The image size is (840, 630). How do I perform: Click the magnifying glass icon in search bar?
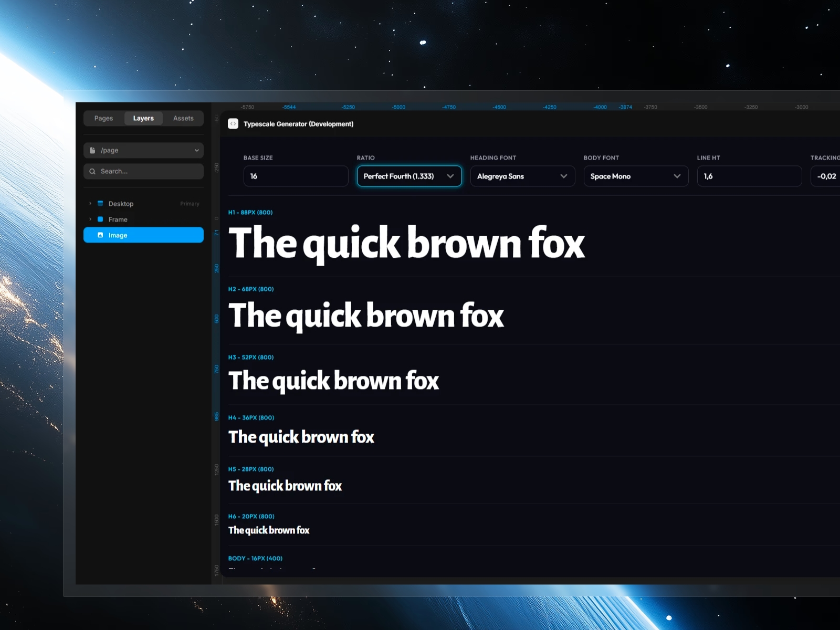pos(92,171)
